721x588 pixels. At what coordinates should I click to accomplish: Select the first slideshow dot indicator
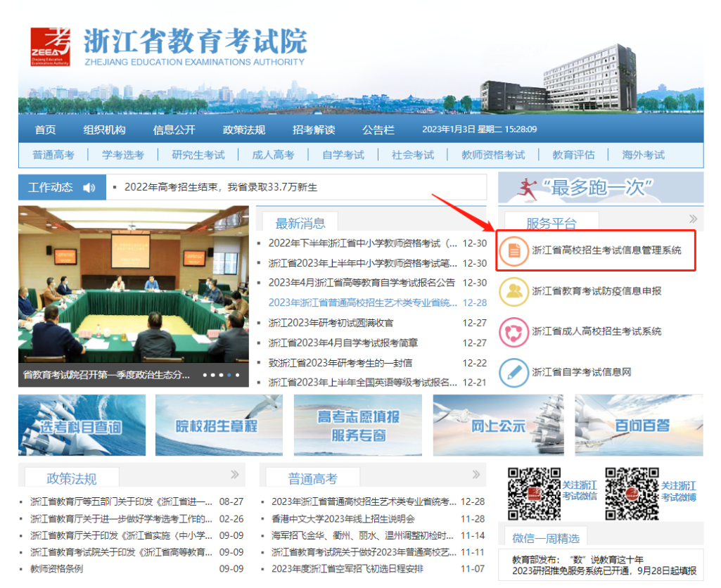[x=205, y=375]
